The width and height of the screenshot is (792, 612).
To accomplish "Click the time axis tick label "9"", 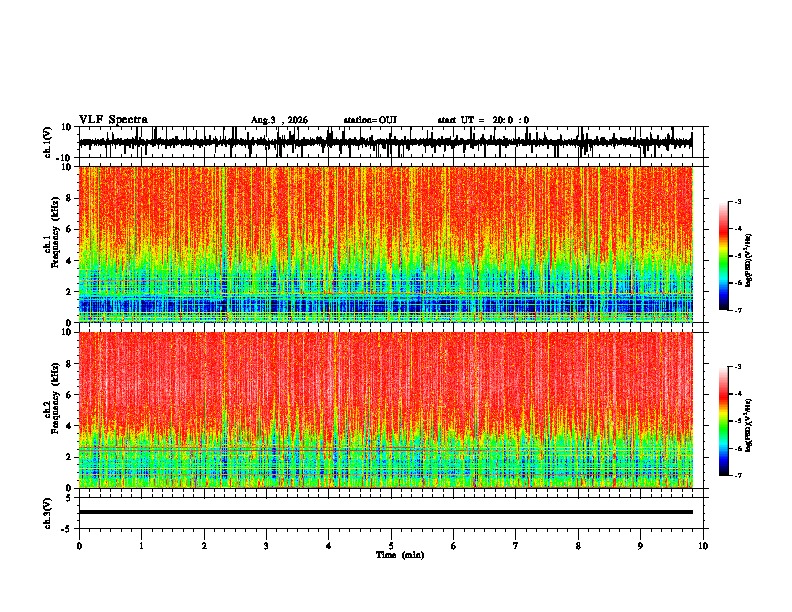I will point(640,546).
